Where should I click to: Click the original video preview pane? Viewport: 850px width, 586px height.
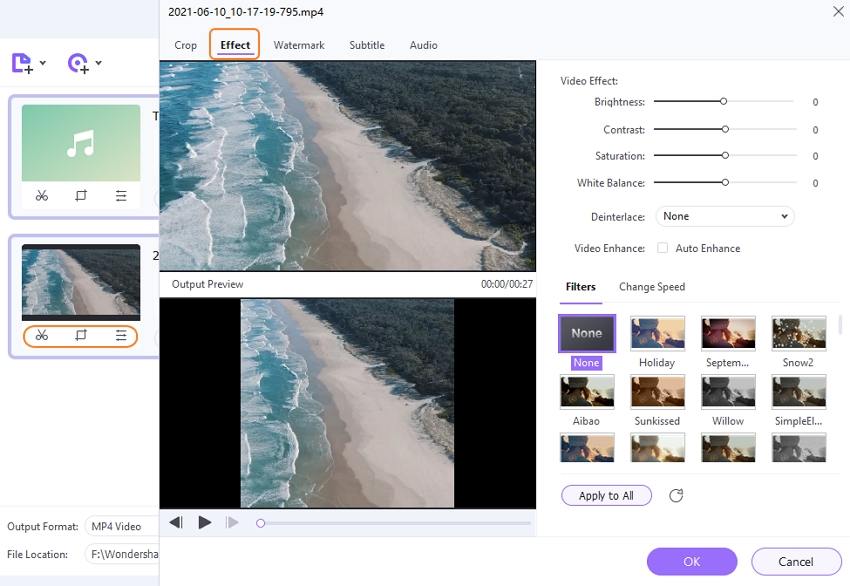[x=347, y=166]
